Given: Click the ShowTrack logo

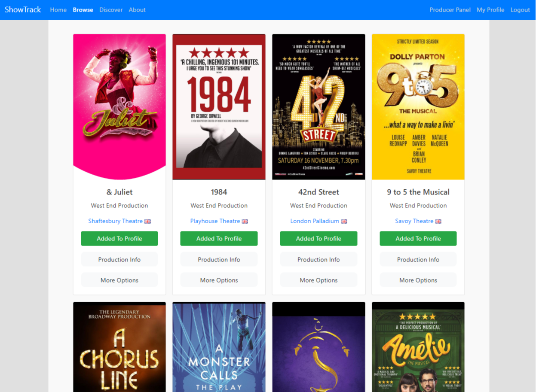Looking at the screenshot, I should pyautogui.click(x=22, y=9).
